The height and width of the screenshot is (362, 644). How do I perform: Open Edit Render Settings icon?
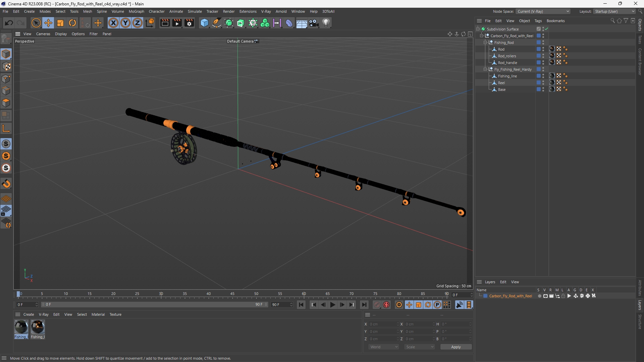click(x=190, y=23)
